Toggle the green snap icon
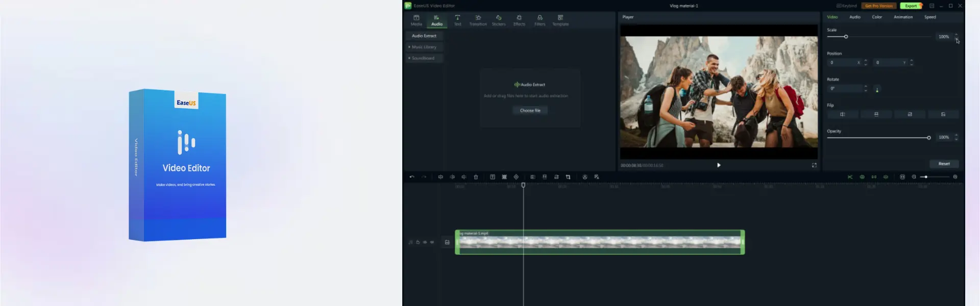The height and width of the screenshot is (306, 980). (x=850, y=177)
